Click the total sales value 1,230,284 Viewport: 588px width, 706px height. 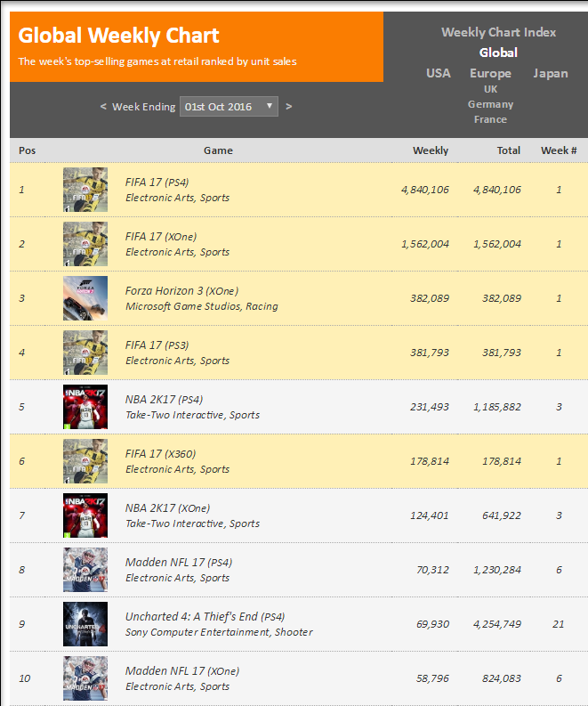[497, 570]
